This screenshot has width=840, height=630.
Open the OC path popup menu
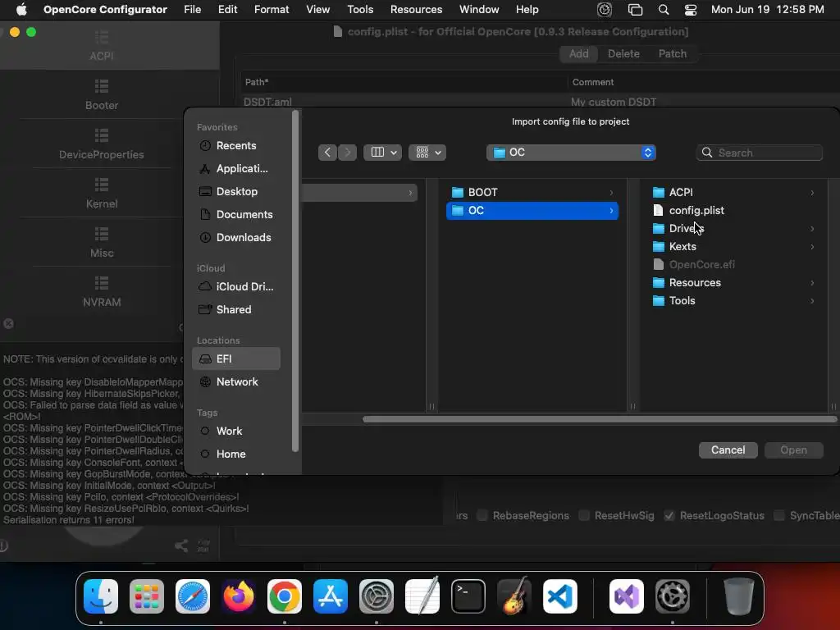click(571, 153)
